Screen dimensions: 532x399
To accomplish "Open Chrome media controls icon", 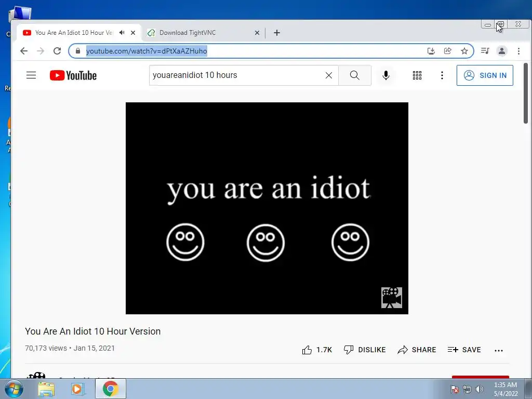I will 485,51.
